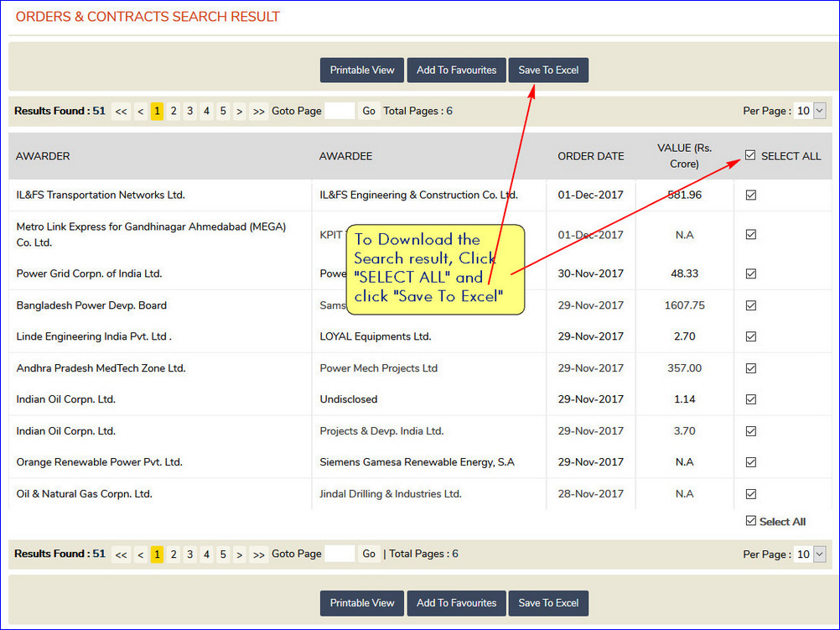This screenshot has height=630, width=840.
Task: Open the top Per Page dropdown
Action: 810,111
